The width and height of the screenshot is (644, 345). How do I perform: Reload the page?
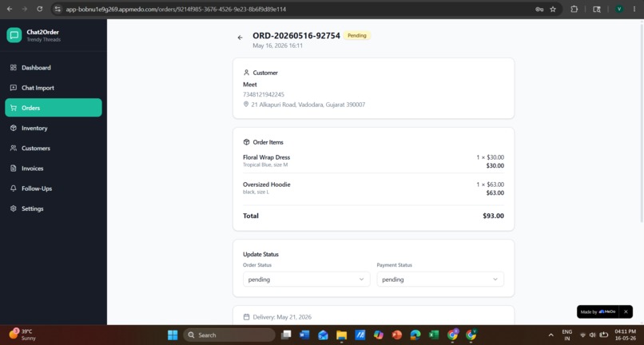point(39,9)
